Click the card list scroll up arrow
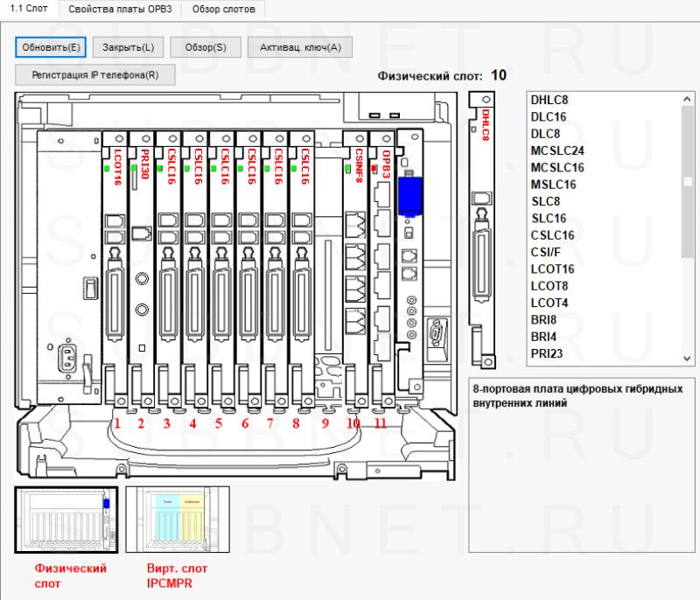The height and width of the screenshot is (600, 700). tap(688, 99)
